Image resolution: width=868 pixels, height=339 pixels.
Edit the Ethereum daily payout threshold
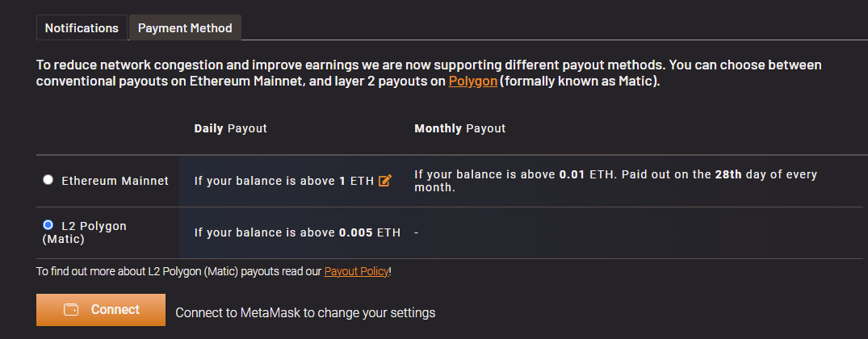pyautogui.click(x=384, y=180)
